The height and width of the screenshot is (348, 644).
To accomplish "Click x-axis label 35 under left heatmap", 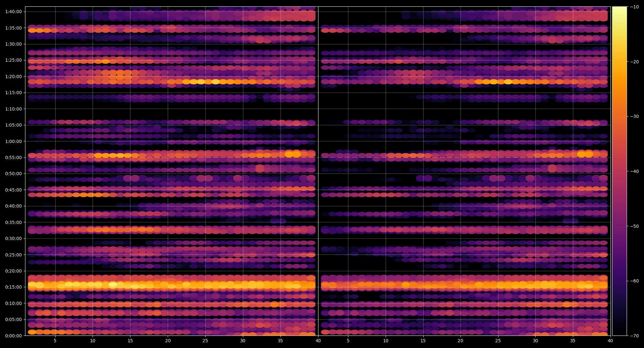I will tap(280, 341).
